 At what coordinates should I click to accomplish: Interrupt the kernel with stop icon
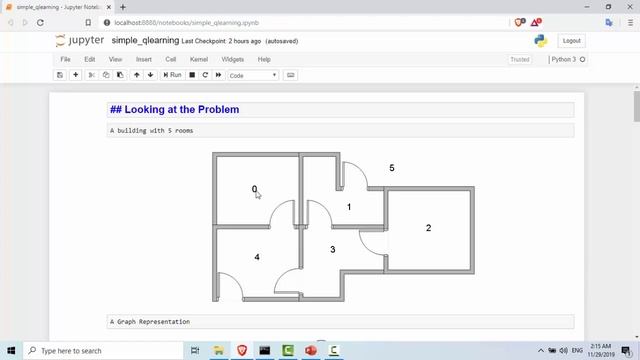click(x=192, y=75)
